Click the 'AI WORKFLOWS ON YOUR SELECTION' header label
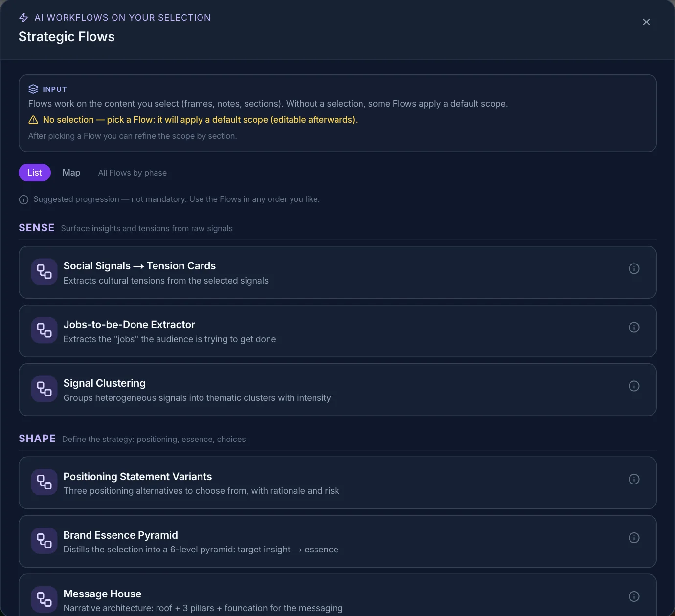 tap(123, 18)
